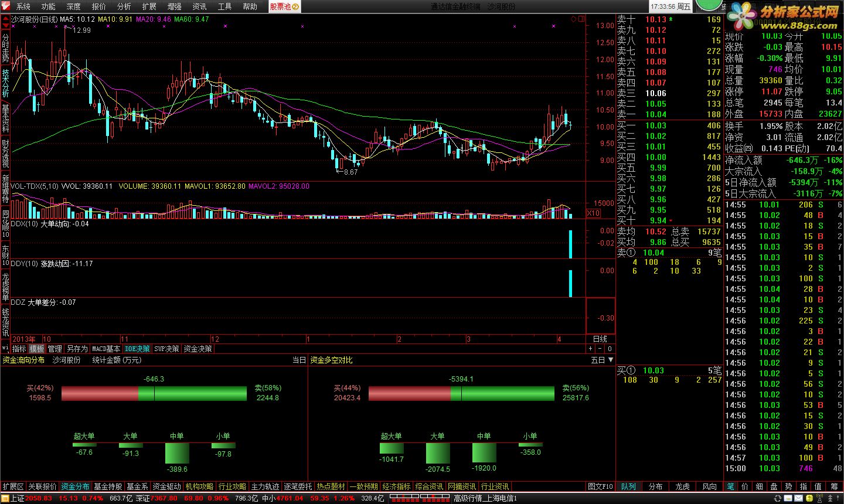Select the 笔 tick view tab

730,486
